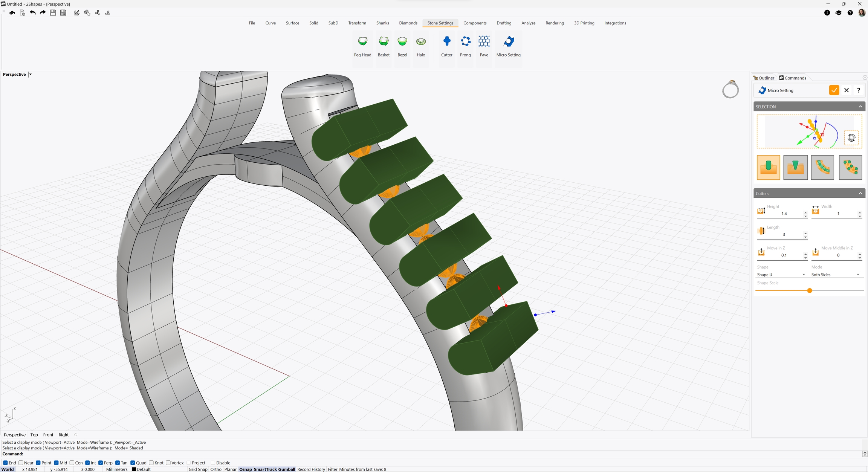Toggle the Cen osnap checkbox

tap(72, 463)
